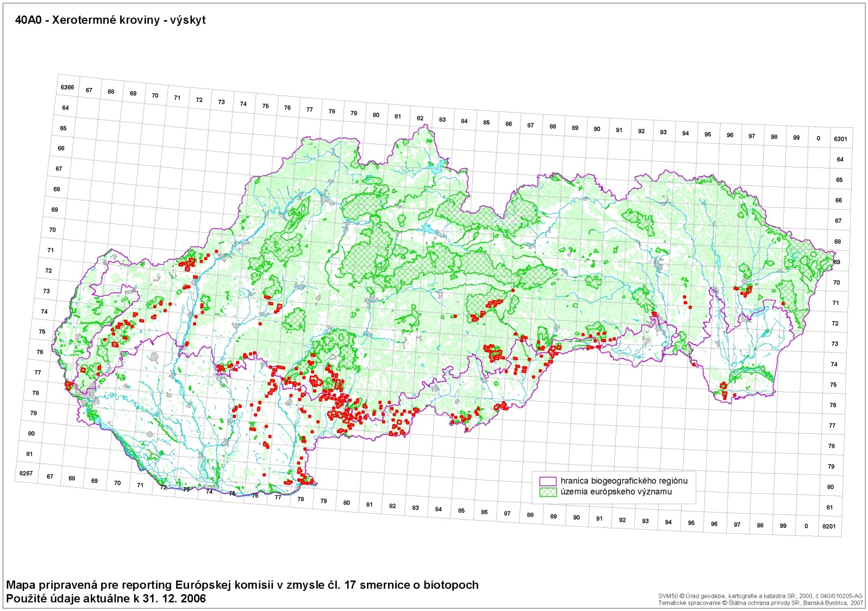Click the label "0" beside "8201"
This screenshot has width=868, height=611.
[806, 526]
